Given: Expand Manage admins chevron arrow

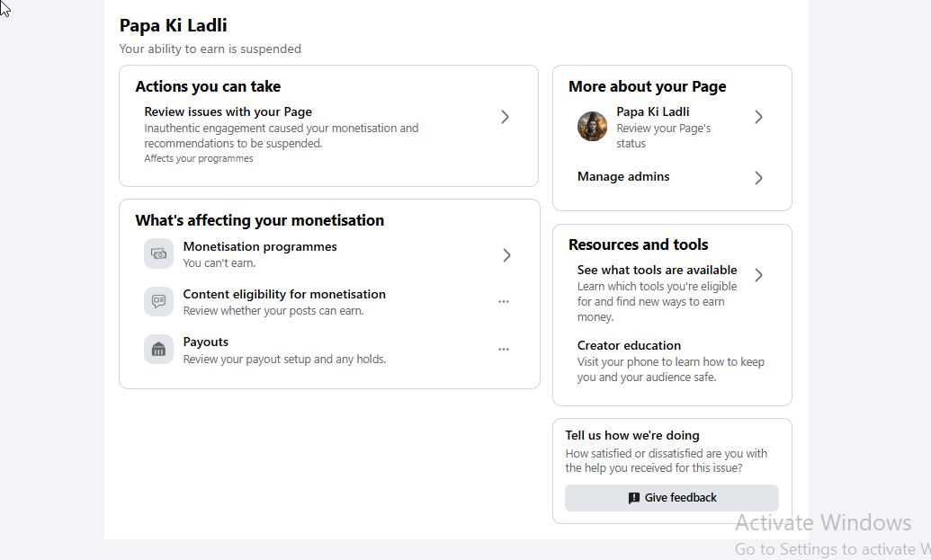Looking at the screenshot, I should pyautogui.click(x=758, y=178).
